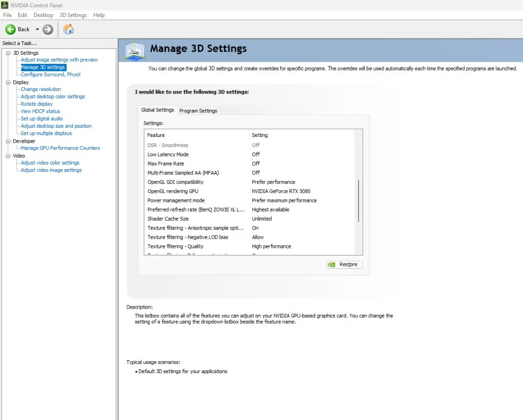
Task: Open the Help menu
Action: 99,15
